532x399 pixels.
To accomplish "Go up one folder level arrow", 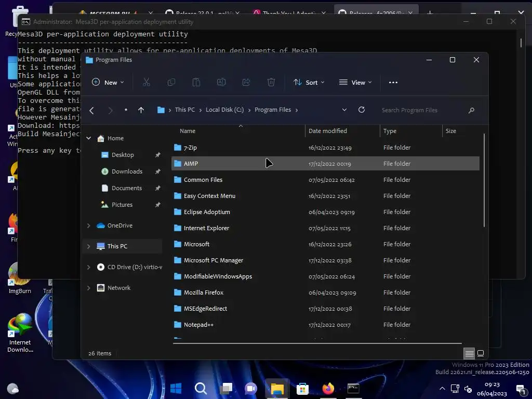I will click(141, 110).
